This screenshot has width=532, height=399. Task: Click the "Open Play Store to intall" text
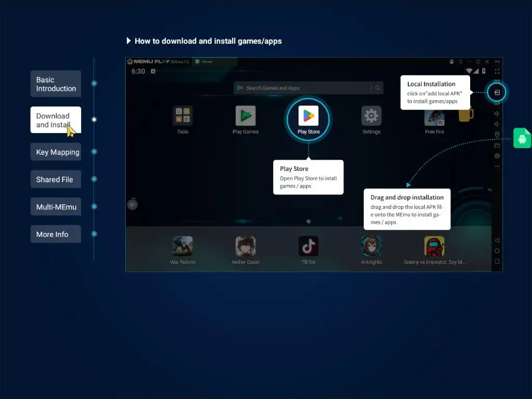coord(308,178)
